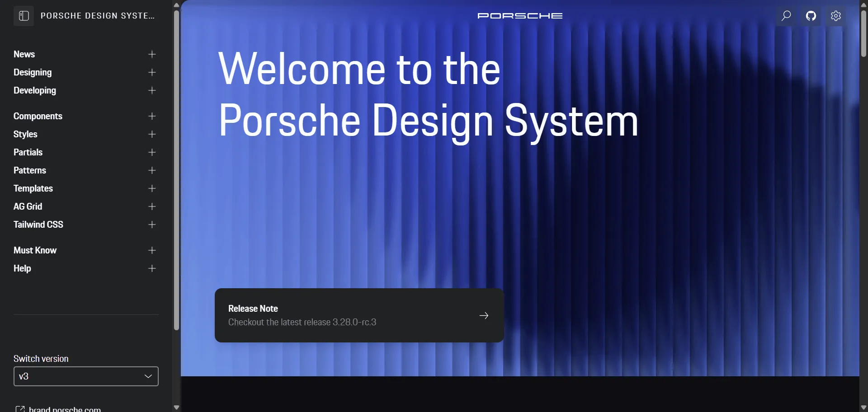
Task: Click the sidebar scrollbar up arrow
Action: (x=176, y=5)
